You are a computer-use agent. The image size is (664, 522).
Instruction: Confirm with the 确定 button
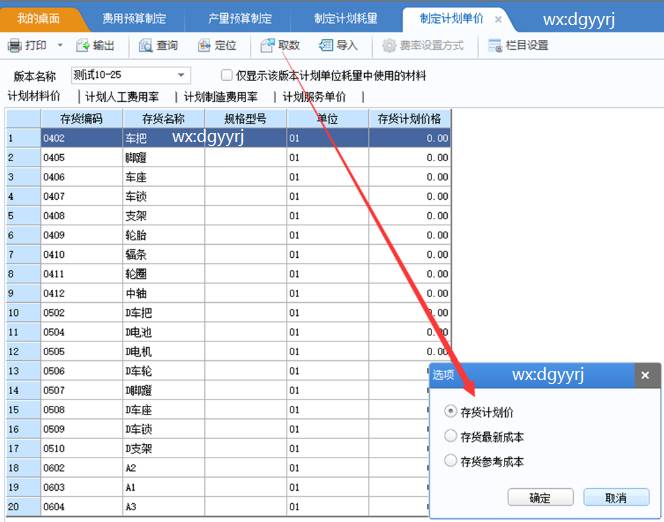(x=540, y=498)
